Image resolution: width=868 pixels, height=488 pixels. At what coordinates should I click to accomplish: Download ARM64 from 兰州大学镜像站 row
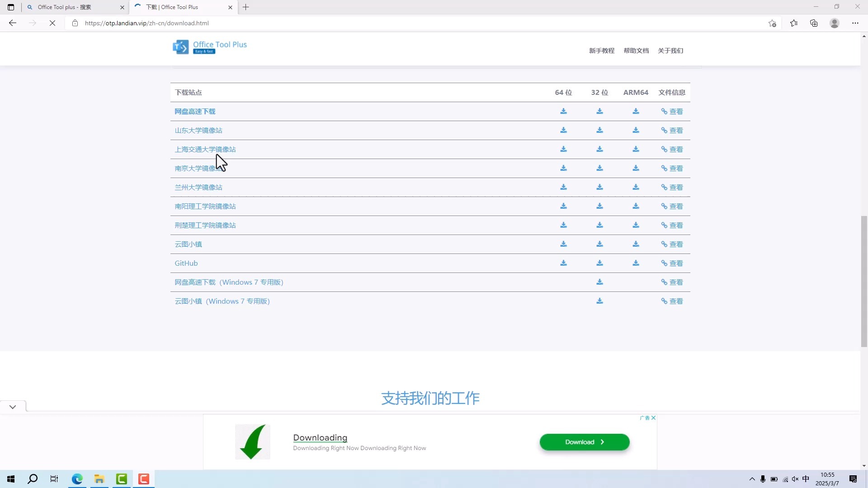636,187
